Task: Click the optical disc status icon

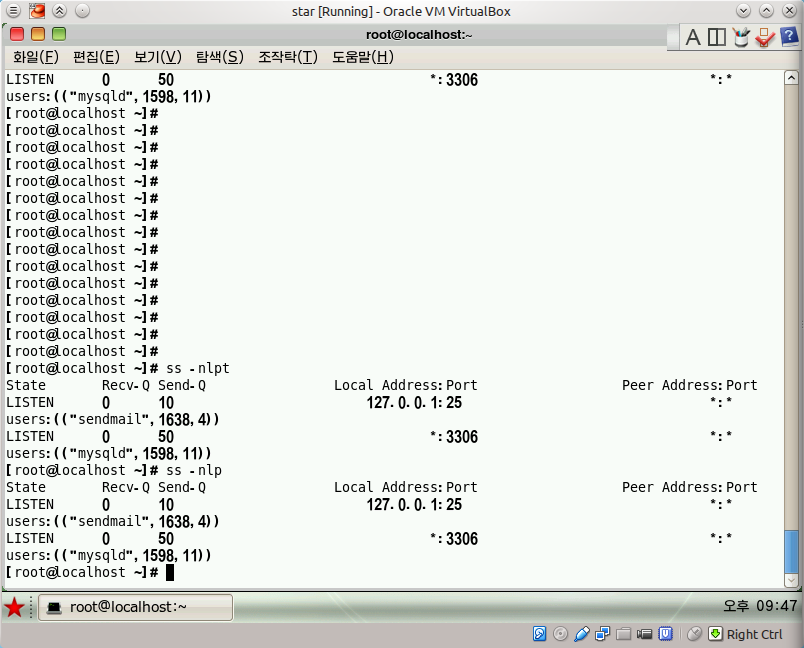Action: pos(560,634)
